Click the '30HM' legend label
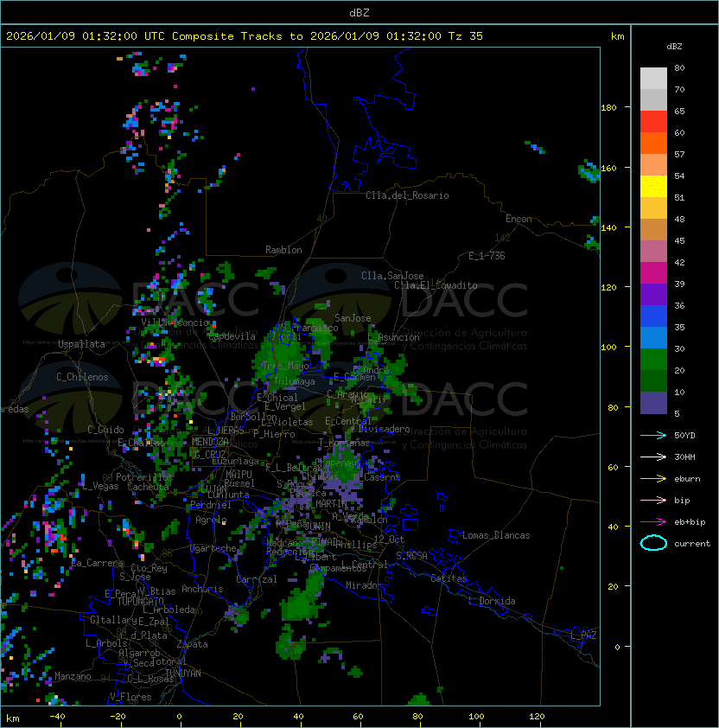The width and height of the screenshot is (719, 728). 684,457
